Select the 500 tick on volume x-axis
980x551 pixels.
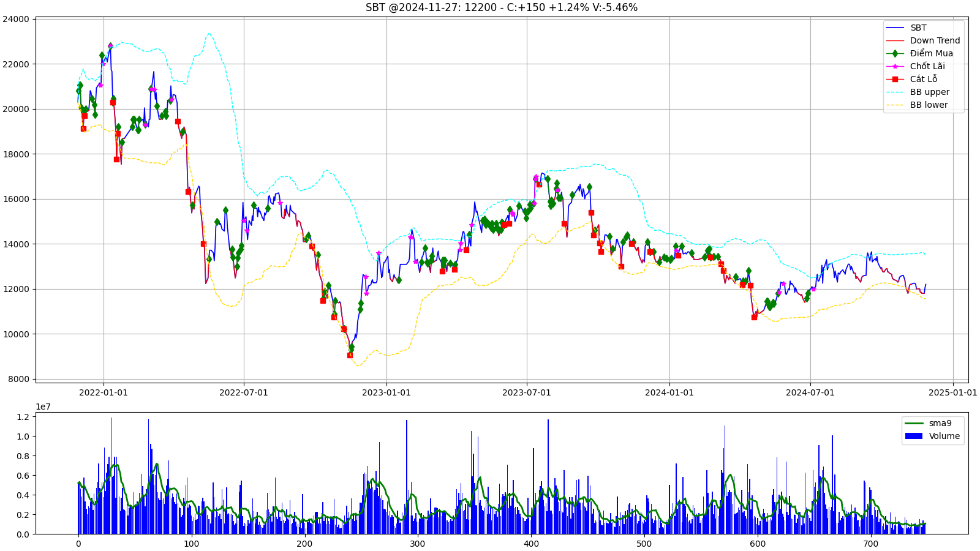(x=644, y=544)
